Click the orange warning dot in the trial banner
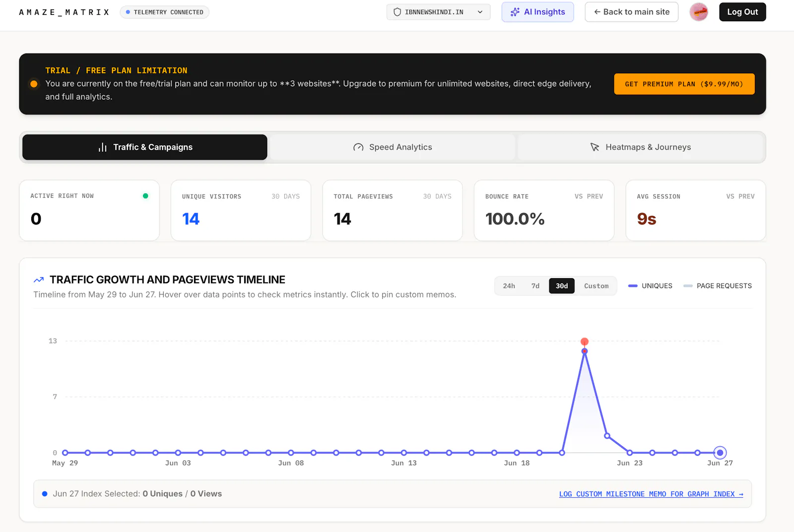Screen dimensions: 794x532 point(34,84)
